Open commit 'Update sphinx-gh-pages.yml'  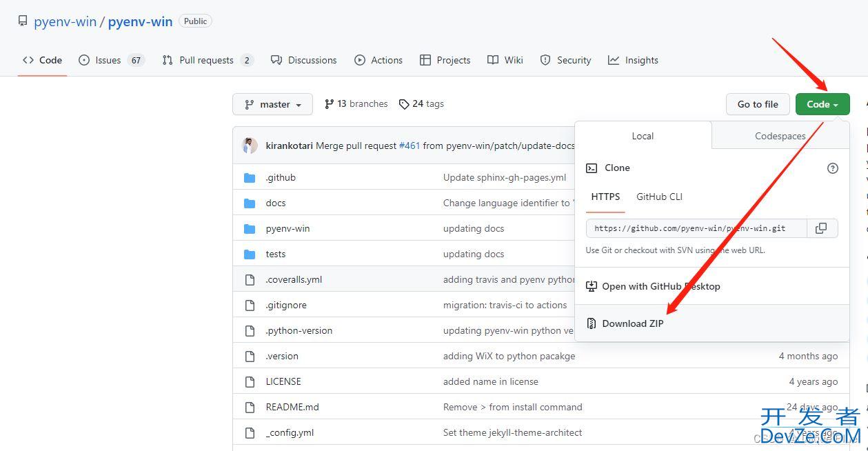pyautogui.click(x=505, y=177)
